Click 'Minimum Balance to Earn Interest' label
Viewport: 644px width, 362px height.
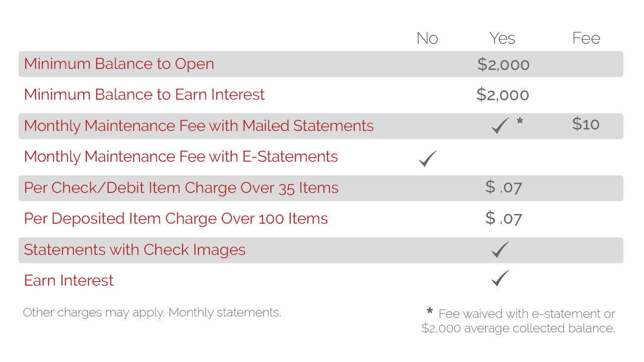pos(144,95)
